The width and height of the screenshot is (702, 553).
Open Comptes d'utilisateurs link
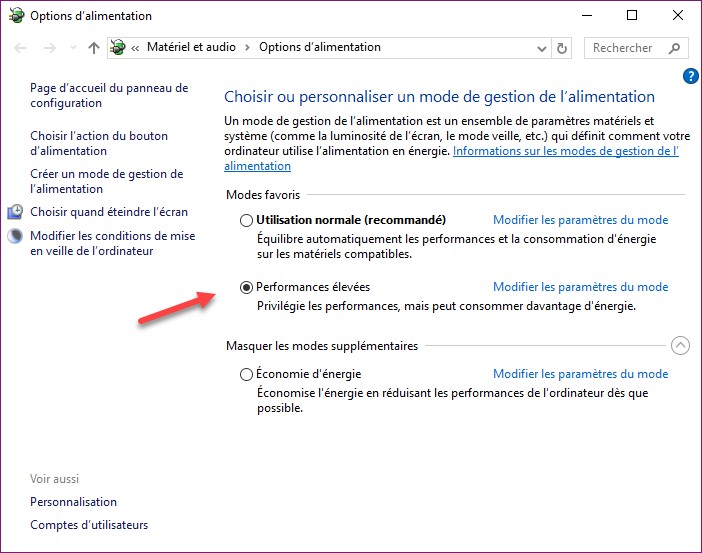point(89,525)
